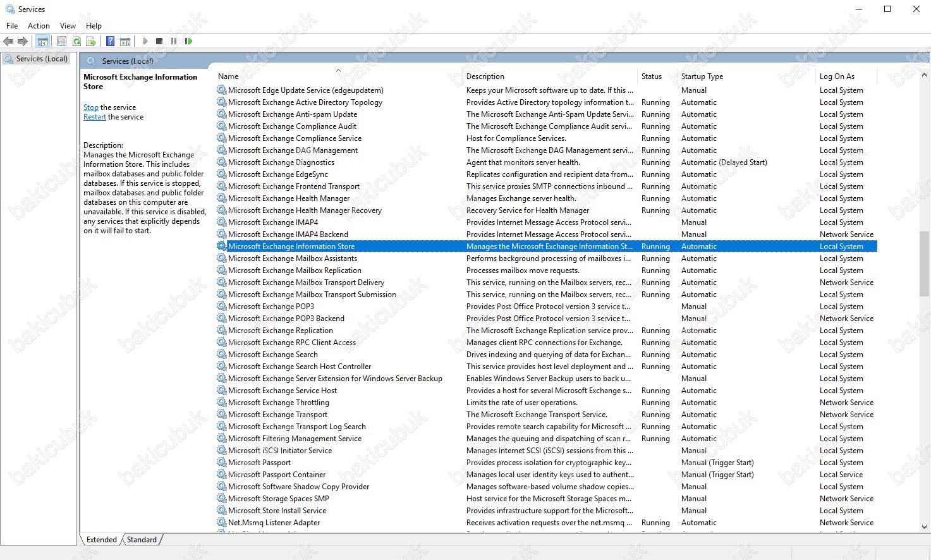The width and height of the screenshot is (931, 560).
Task: Select Services (Local) node in console tree
Action: pyautogui.click(x=36, y=59)
